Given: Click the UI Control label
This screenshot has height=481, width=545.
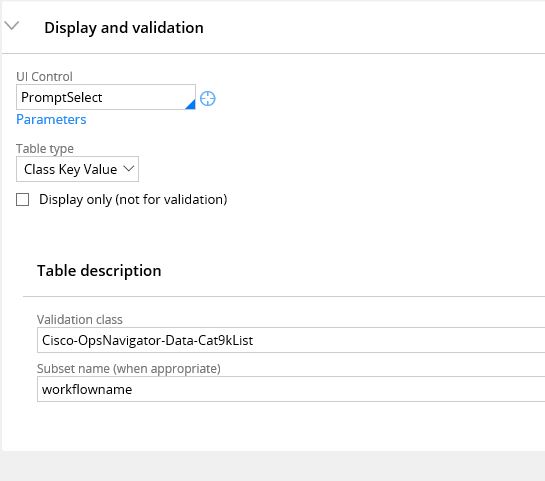Looking at the screenshot, I should pyautogui.click(x=44, y=76).
